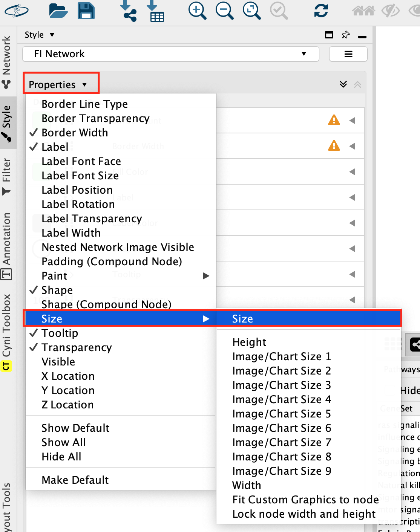Click the hamburger options button
Image resolution: width=420 pixels, height=532 pixels.
[348, 54]
